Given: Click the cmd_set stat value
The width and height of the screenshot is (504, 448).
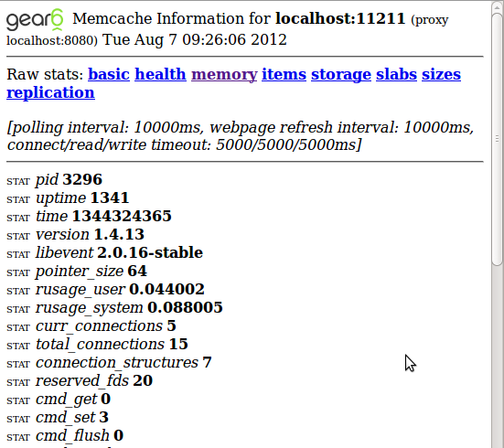Looking at the screenshot, I should pos(104,417).
